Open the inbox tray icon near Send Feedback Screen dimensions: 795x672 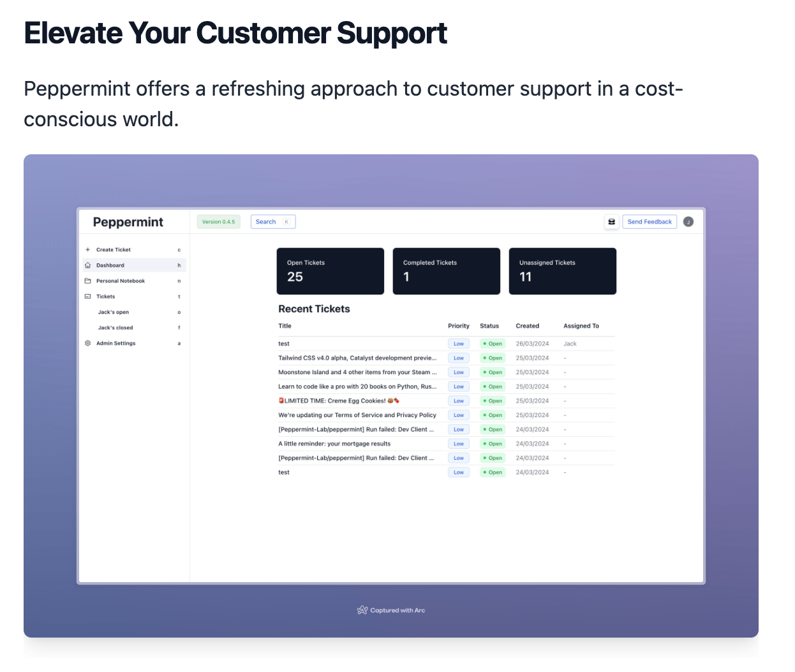point(612,222)
